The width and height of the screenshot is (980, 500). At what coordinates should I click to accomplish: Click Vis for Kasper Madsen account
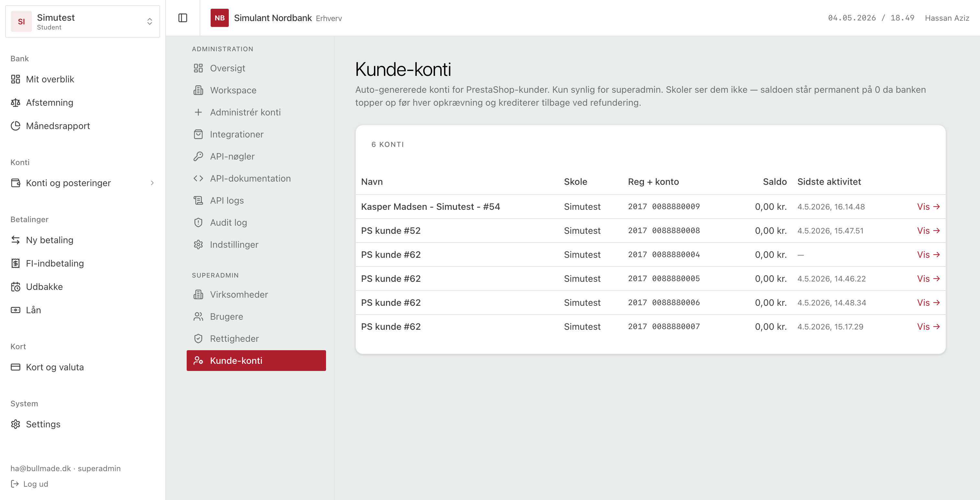click(928, 207)
